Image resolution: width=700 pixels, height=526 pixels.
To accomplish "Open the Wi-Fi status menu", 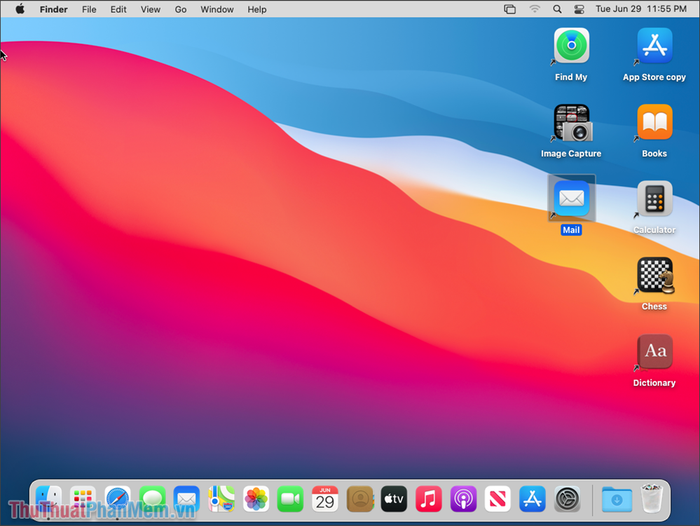I will coord(534,9).
